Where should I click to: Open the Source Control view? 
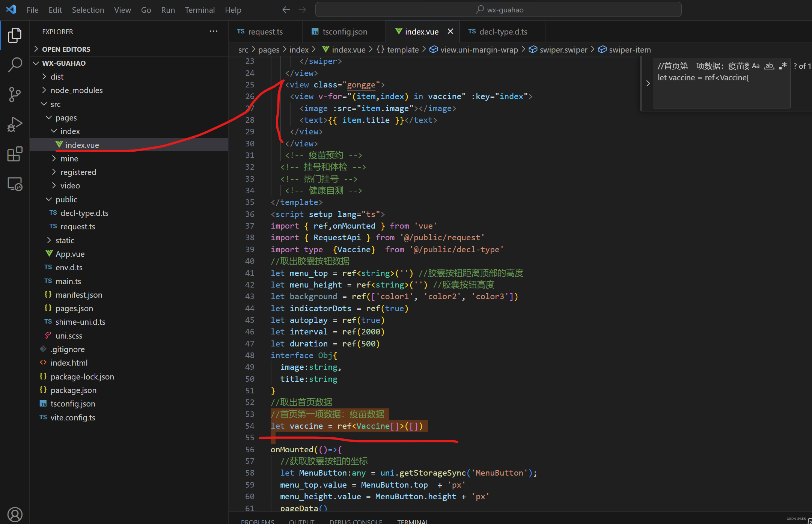coord(15,94)
